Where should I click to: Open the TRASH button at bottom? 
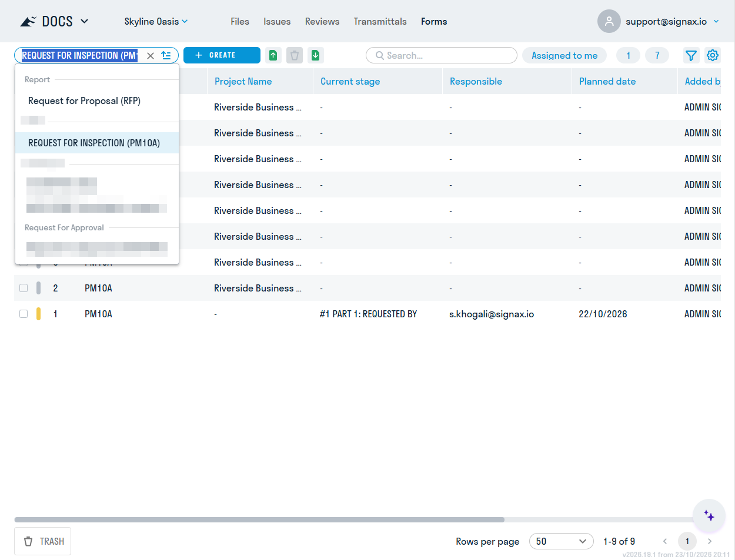(x=43, y=541)
